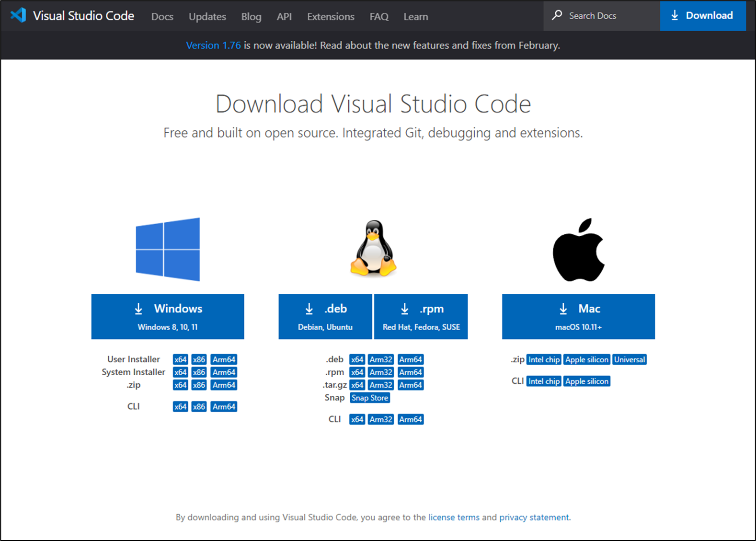Go to the Blog nav link
This screenshot has height=541, width=756.
tap(252, 16)
